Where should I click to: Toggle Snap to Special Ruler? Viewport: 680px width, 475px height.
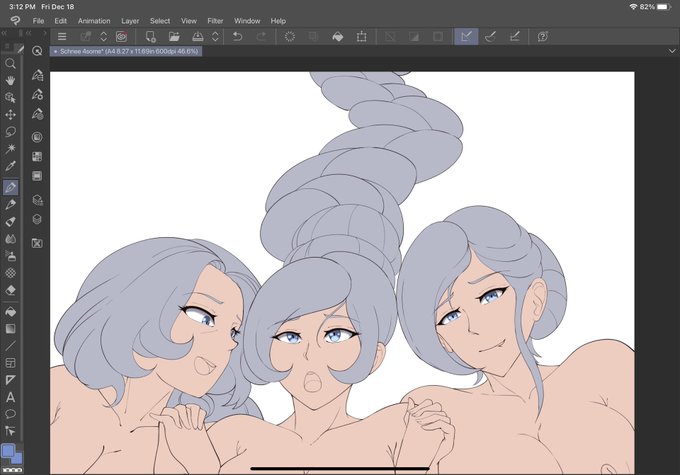490,37
